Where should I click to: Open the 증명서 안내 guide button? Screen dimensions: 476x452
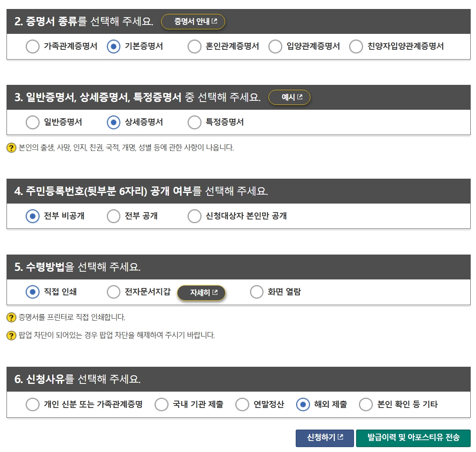(193, 22)
